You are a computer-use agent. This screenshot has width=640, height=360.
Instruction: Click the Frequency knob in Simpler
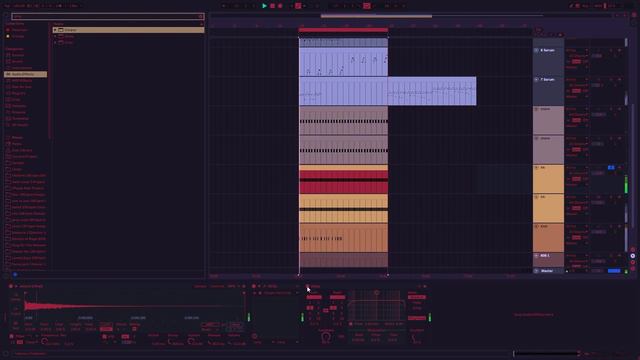click(x=44, y=341)
